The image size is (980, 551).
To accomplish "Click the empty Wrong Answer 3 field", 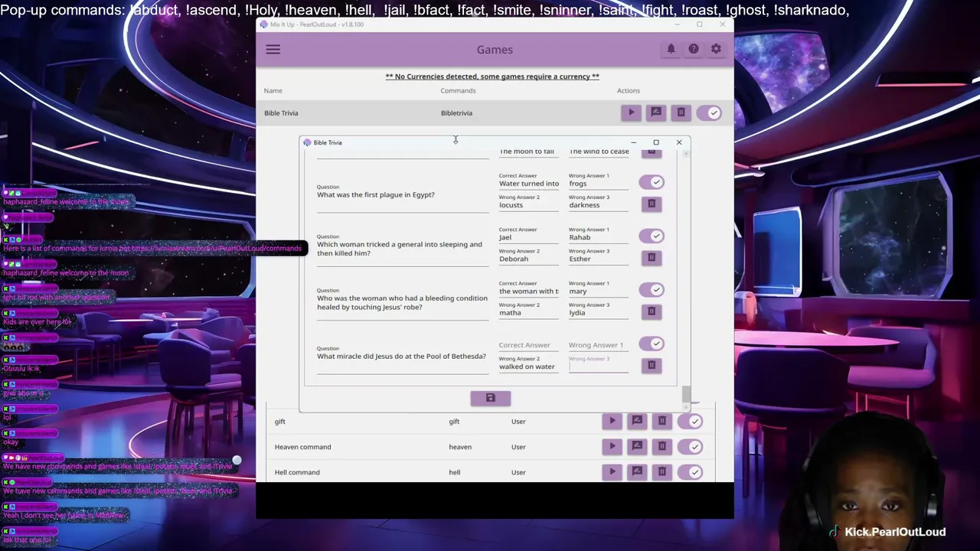I will [x=599, y=364].
